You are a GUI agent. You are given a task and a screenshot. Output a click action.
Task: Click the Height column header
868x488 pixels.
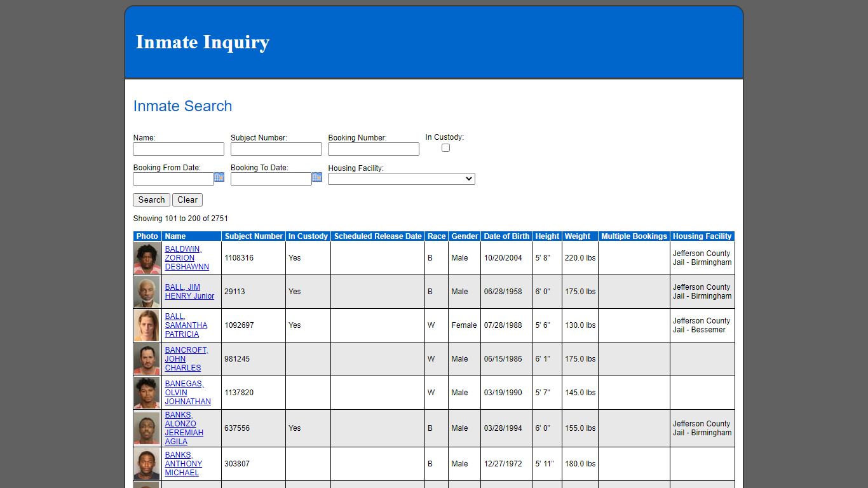click(547, 236)
